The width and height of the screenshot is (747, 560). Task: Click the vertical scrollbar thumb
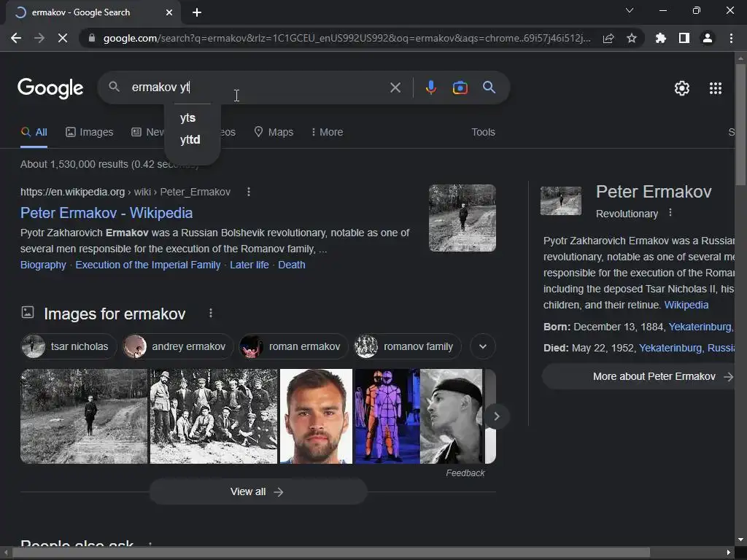(740, 124)
